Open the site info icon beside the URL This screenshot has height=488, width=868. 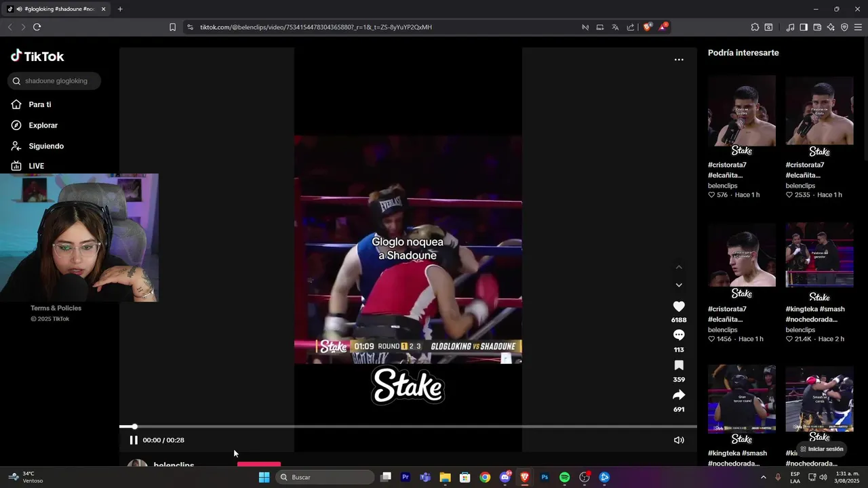190,27
